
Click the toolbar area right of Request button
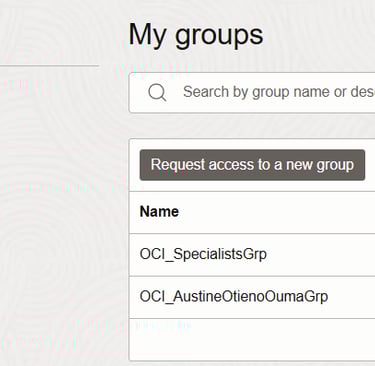[x=370, y=165]
